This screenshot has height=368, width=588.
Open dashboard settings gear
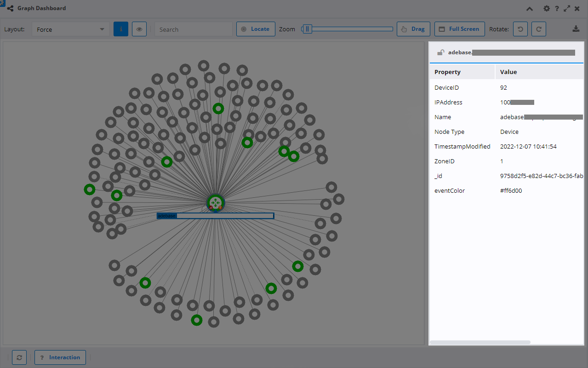[x=547, y=8]
